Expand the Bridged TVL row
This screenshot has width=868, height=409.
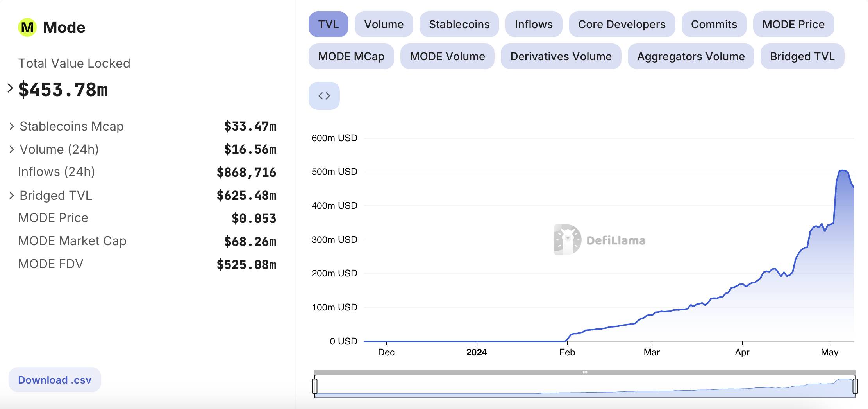click(12, 196)
